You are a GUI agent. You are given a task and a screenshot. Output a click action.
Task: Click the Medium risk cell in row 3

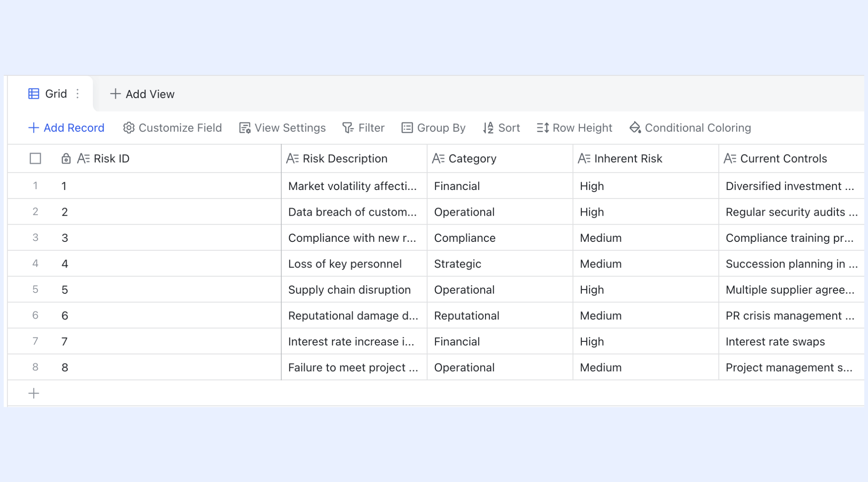pos(646,238)
